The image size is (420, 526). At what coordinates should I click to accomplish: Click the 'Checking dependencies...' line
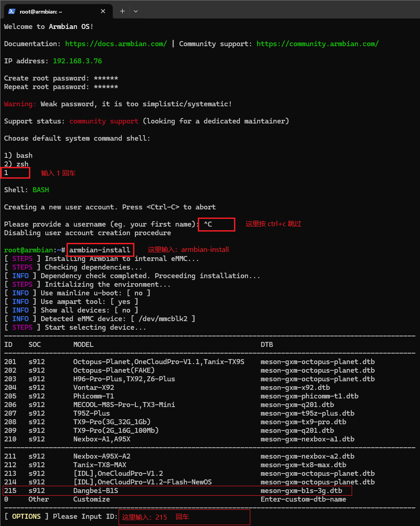pos(73,267)
